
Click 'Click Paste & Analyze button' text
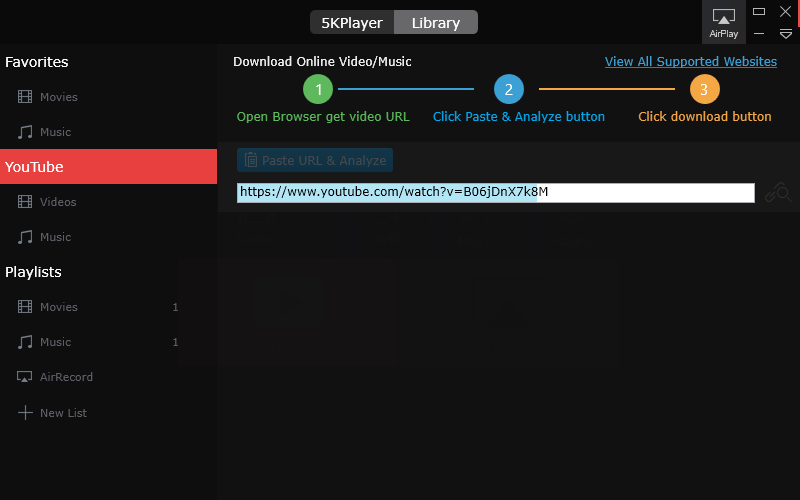pos(519,117)
